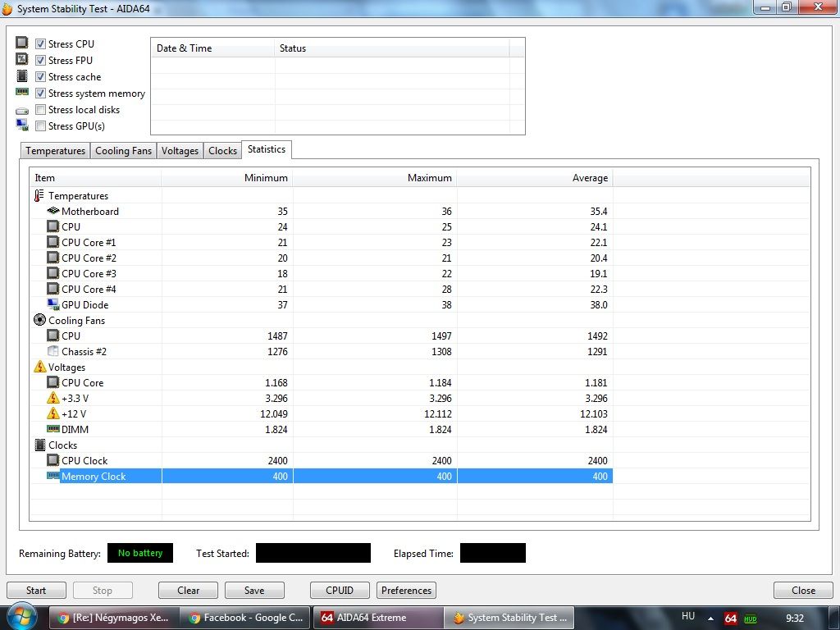The width and height of the screenshot is (840, 630).
Task: Show hidden system tray icons
Action: [x=711, y=619]
